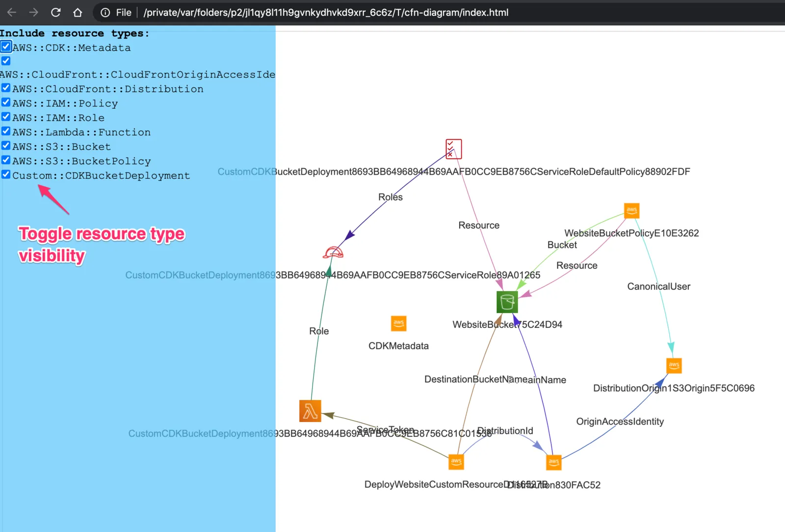Toggle the CloudFrontOriginAccessIdentity checkbox
Viewport: 785px width, 532px height.
tap(6, 61)
